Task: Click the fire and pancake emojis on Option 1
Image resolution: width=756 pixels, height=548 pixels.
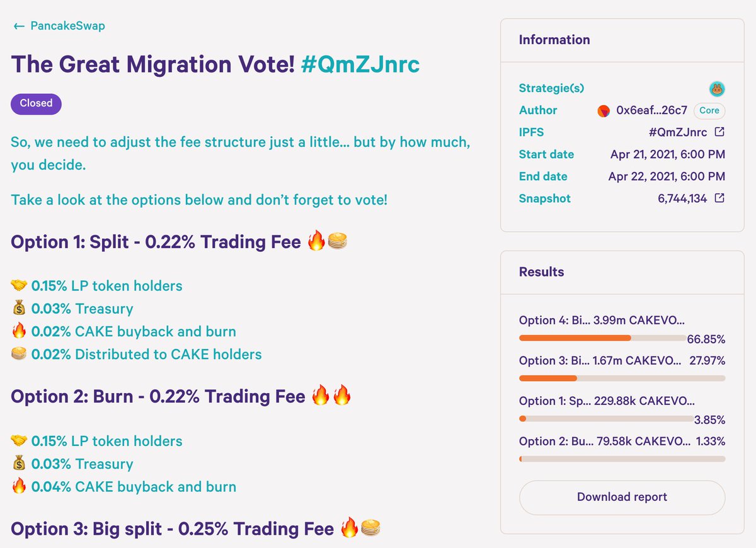Action: click(327, 241)
